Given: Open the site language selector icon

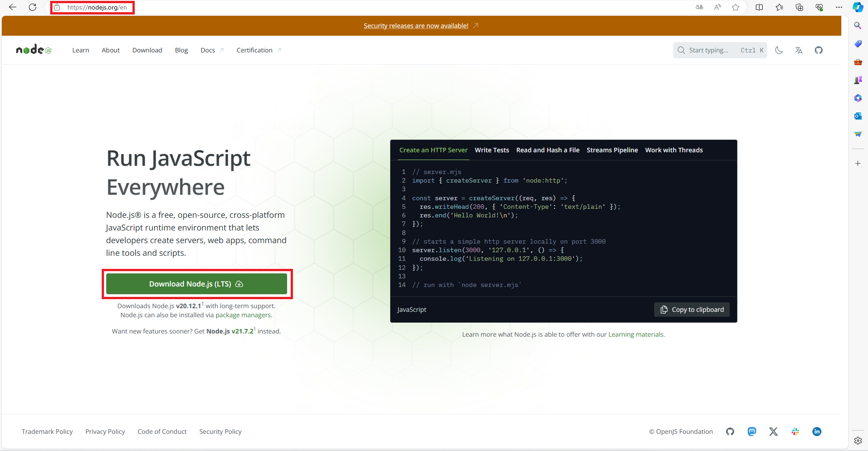Looking at the screenshot, I should click(x=799, y=50).
